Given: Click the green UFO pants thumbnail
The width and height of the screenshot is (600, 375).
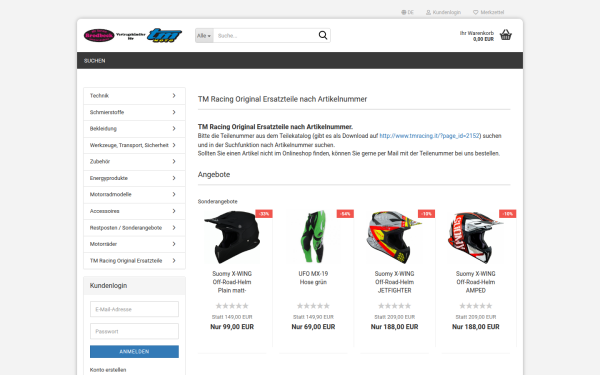Looking at the screenshot, I should 313,236.
